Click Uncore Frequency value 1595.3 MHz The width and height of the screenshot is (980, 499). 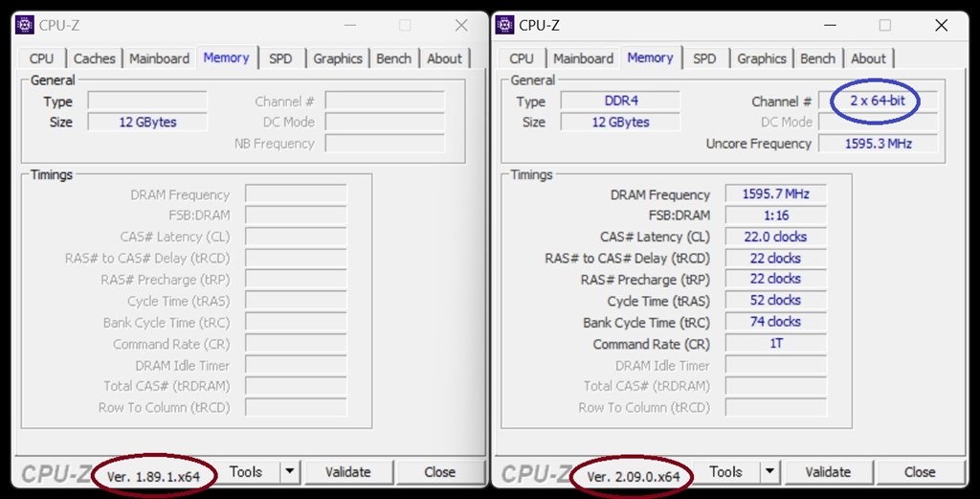pos(879,144)
